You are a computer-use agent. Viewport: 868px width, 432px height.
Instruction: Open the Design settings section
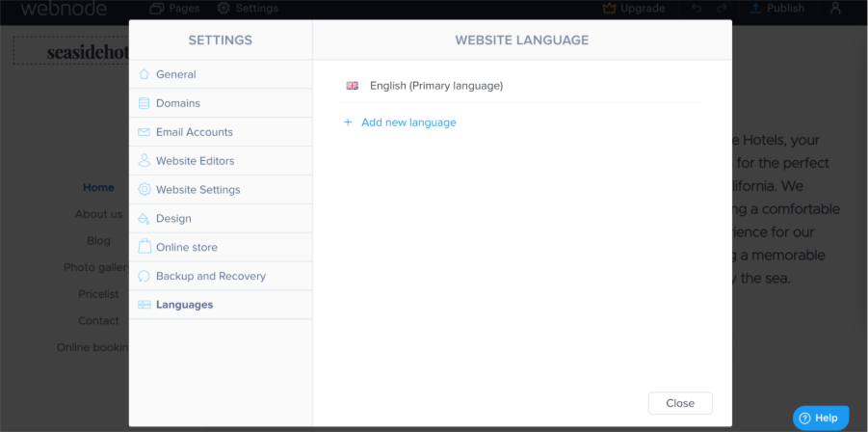(221, 218)
